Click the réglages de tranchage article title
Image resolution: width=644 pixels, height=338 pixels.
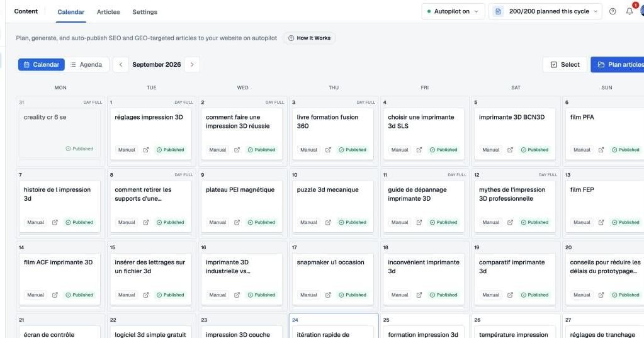(602, 335)
